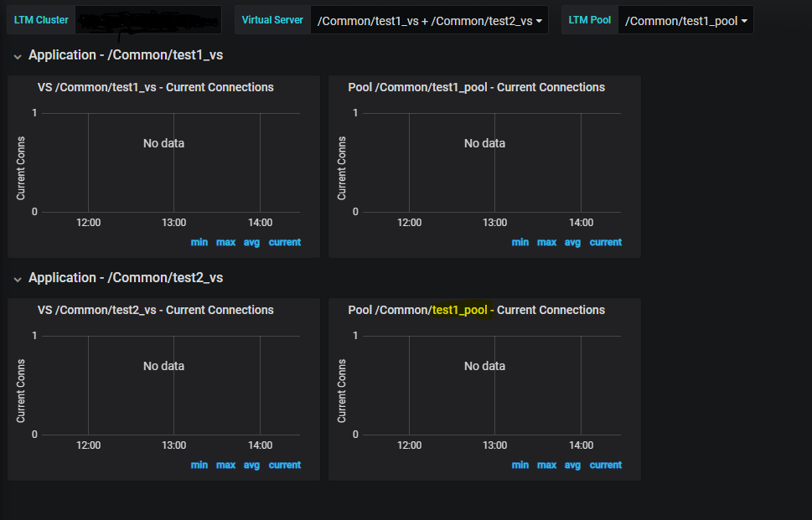The image size is (812, 520).
Task: Sort by min in test1_vs row Pool panel legend
Action: (x=520, y=242)
